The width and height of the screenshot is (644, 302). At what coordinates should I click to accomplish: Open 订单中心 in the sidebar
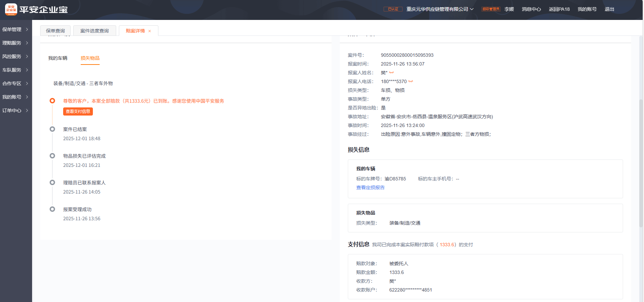(16, 110)
